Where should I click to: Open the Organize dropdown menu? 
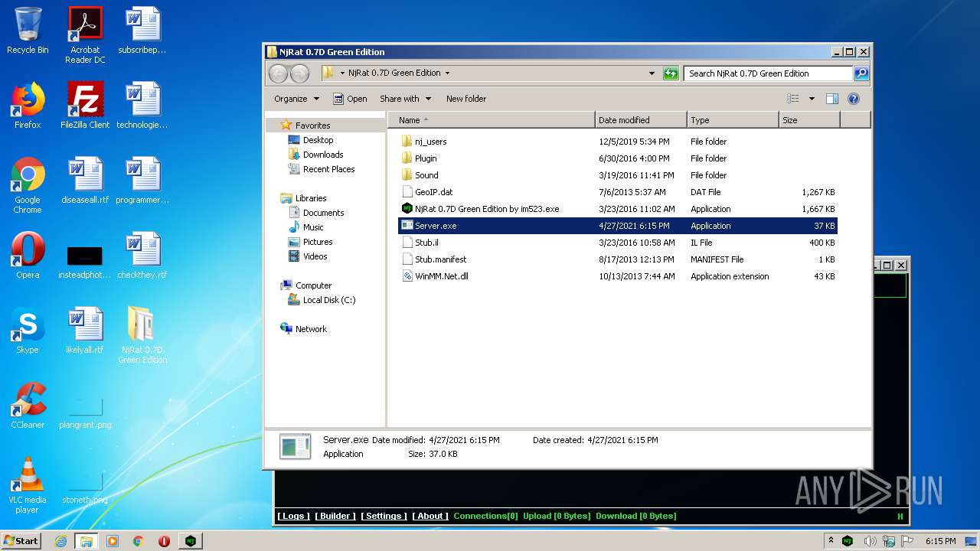[x=296, y=99]
